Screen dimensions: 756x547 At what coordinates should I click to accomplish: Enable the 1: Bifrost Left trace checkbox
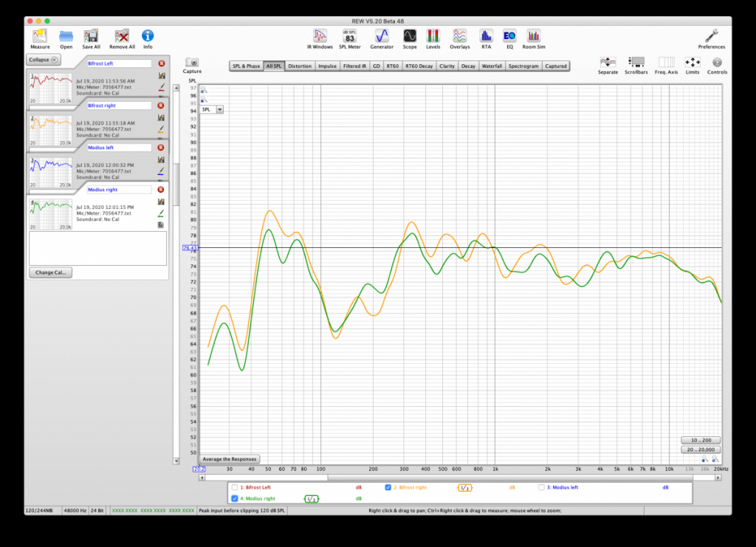(234, 487)
